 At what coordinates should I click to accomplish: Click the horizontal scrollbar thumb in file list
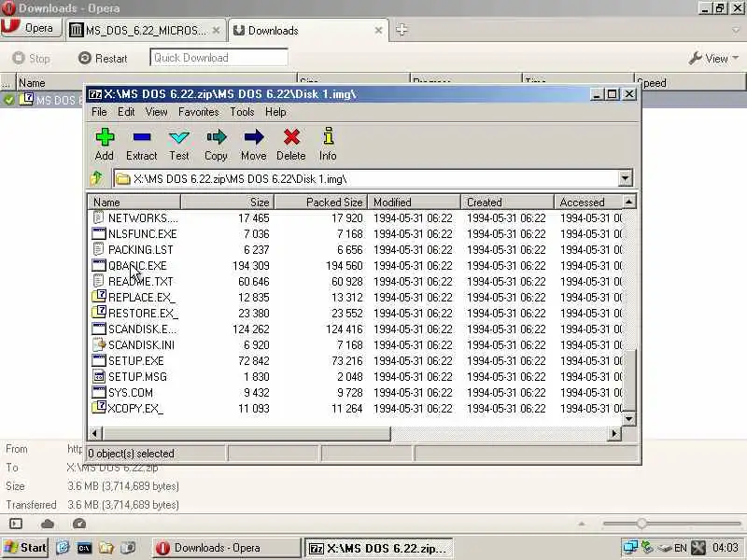click(x=247, y=433)
